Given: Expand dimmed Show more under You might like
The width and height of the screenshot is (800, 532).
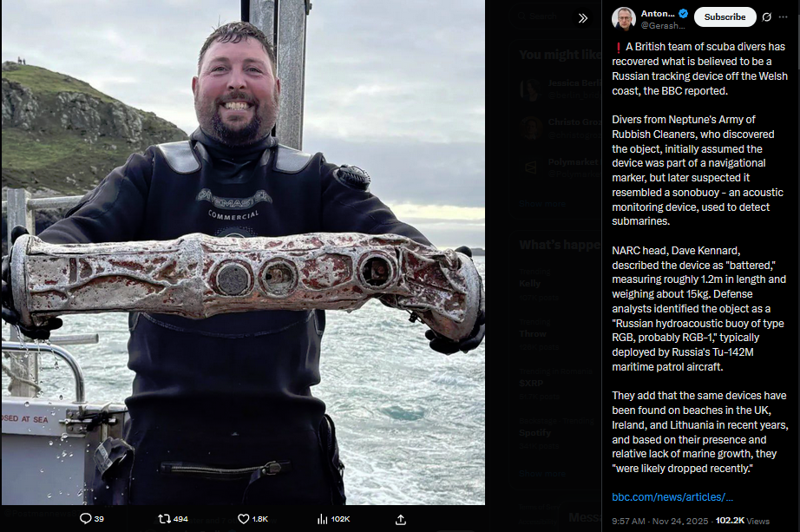Looking at the screenshot, I should (x=541, y=204).
